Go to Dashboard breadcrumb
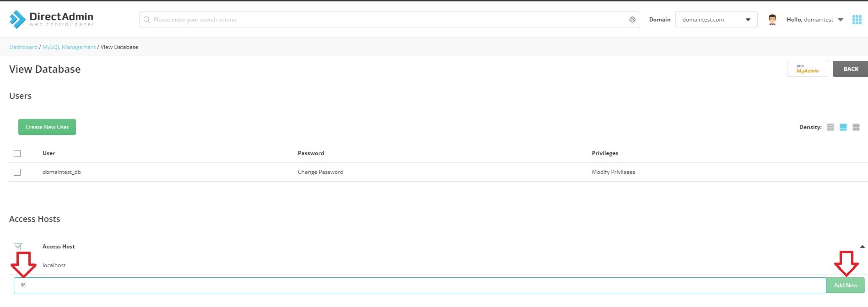 coord(23,47)
